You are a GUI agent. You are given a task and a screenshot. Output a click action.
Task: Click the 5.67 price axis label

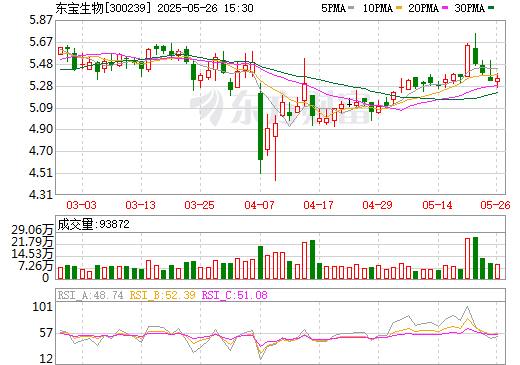click(41, 42)
